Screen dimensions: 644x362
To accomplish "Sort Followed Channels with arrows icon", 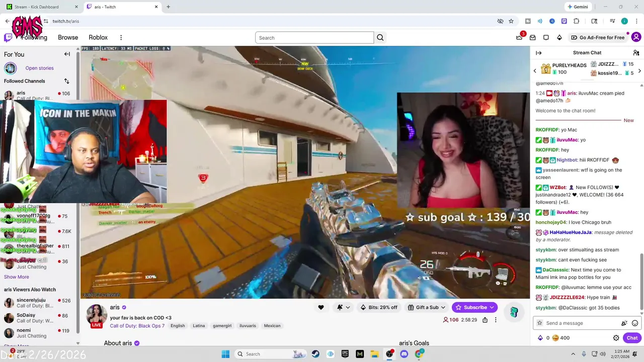I will click(66, 81).
